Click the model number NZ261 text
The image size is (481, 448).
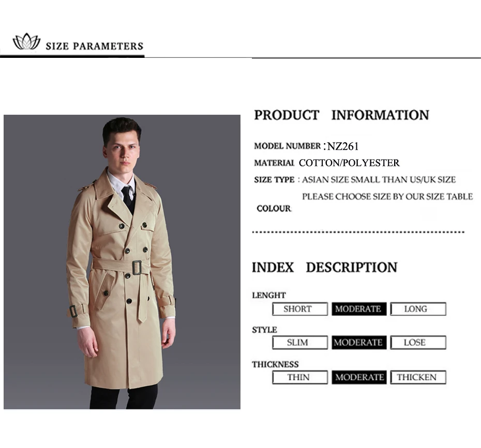(x=343, y=146)
